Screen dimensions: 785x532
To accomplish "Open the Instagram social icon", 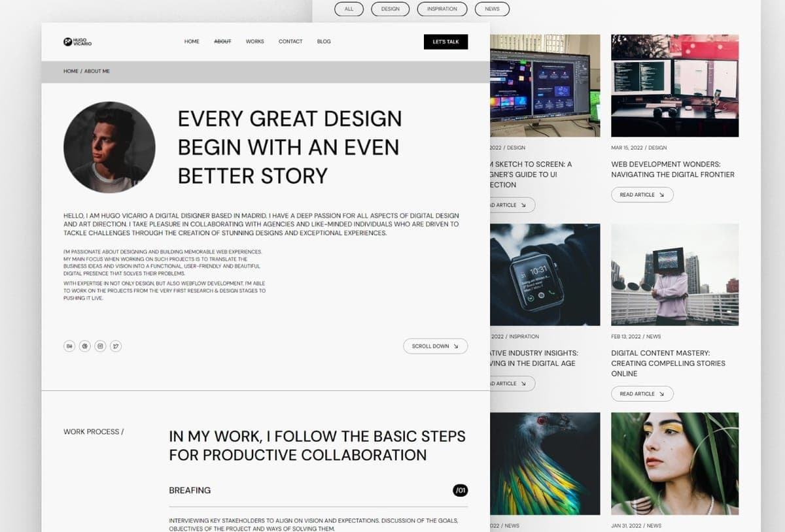I will 101,346.
